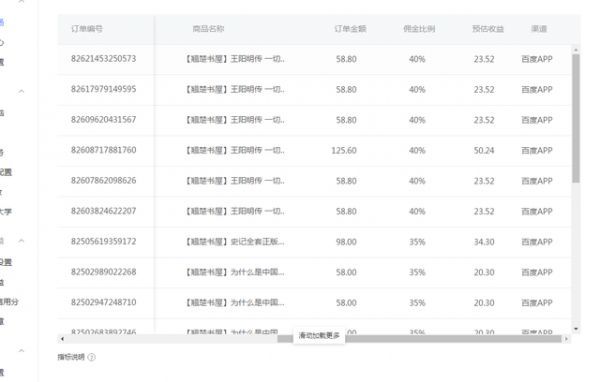
Task: Click the 滑动加载更多 load-more label
Action: pos(319,336)
